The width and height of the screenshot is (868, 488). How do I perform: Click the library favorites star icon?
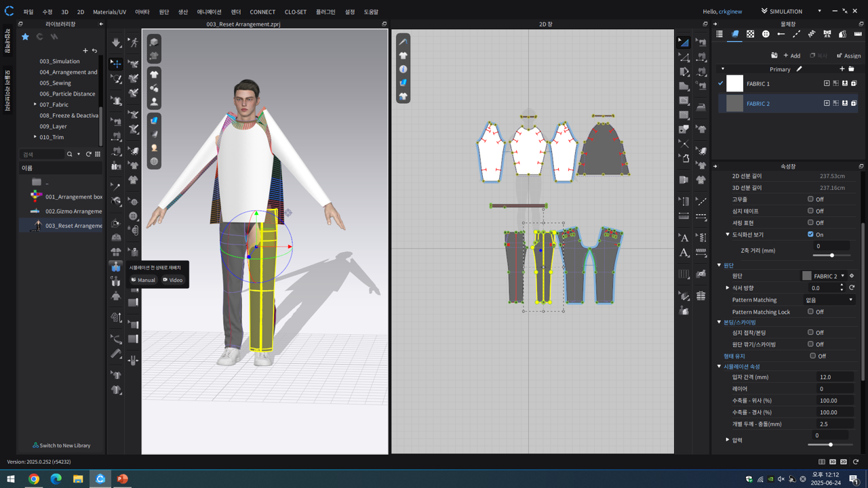25,37
